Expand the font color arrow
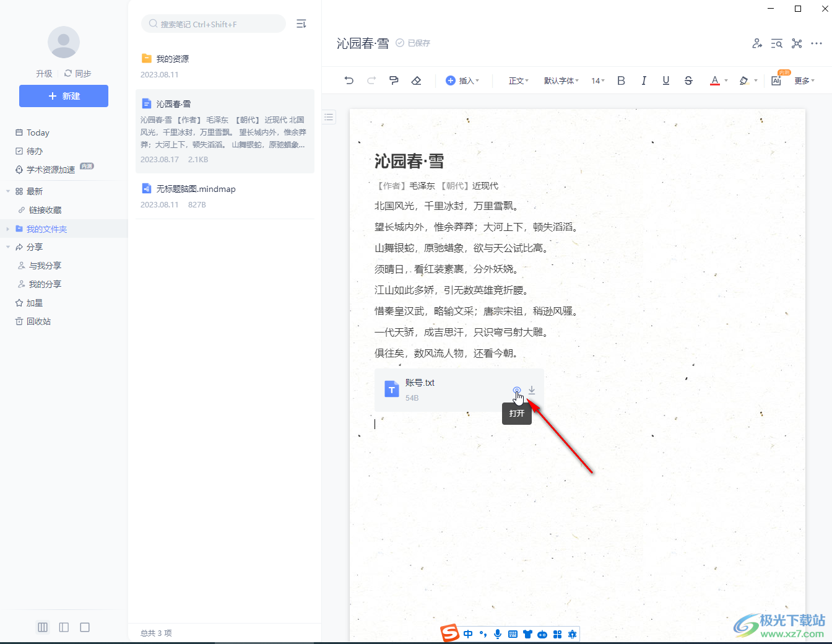The image size is (832, 644). pos(726,80)
